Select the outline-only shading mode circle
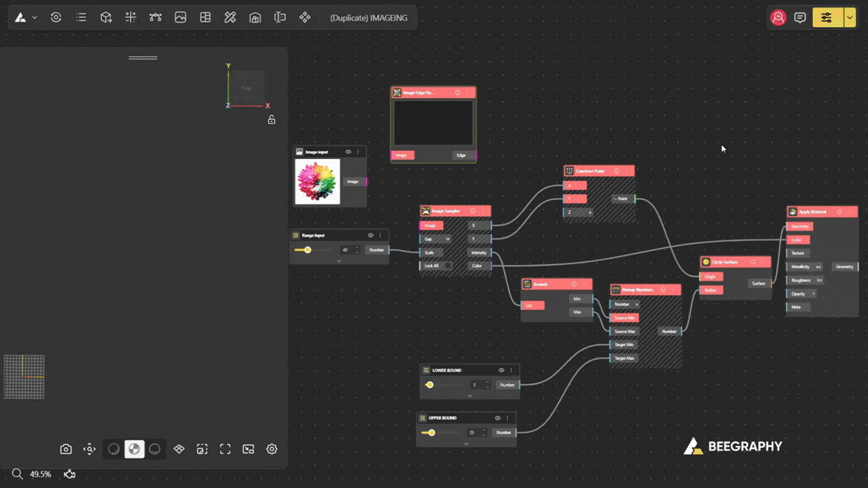This screenshot has width=868, height=488. [155, 450]
